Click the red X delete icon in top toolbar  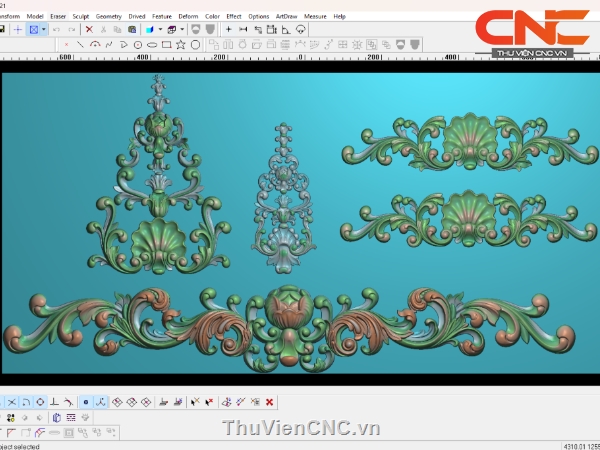[x=89, y=30]
